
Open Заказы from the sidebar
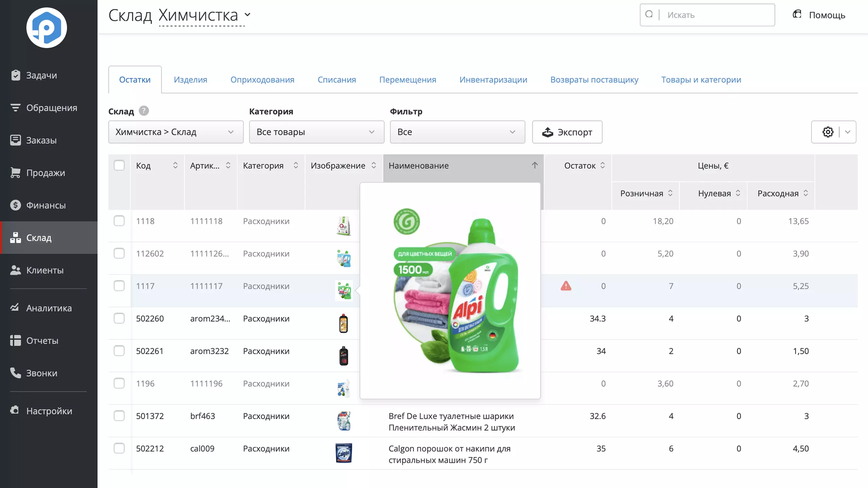[x=49, y=140]
